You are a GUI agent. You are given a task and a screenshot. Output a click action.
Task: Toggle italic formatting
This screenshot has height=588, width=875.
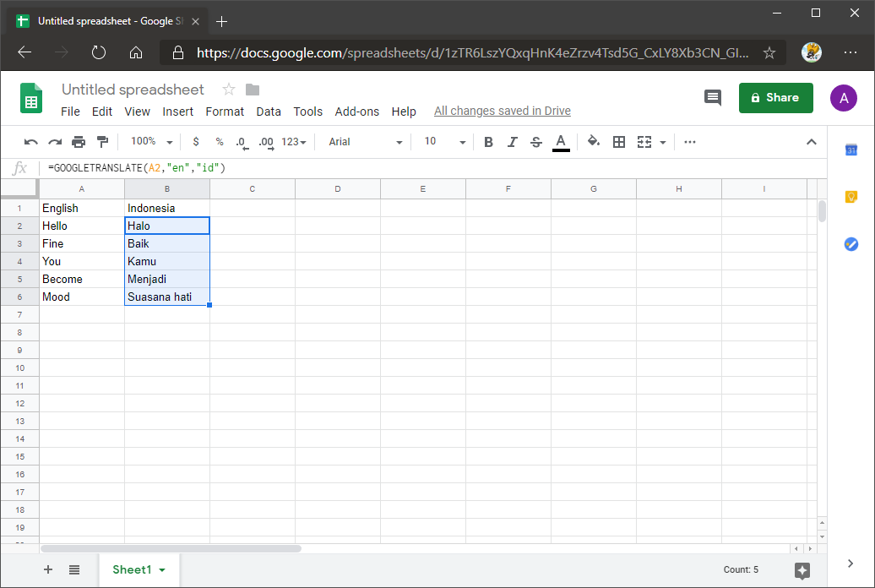[x=512, y=142]
